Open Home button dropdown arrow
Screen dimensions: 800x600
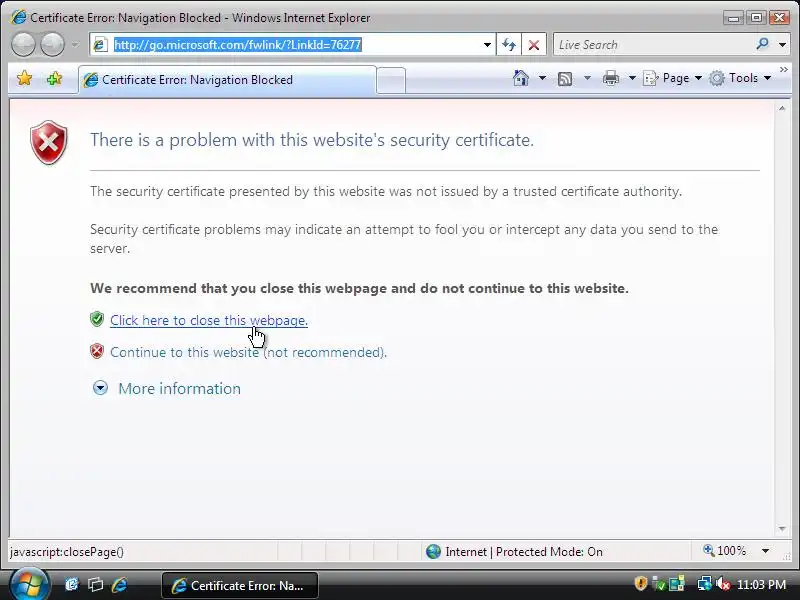coord(542,78)
